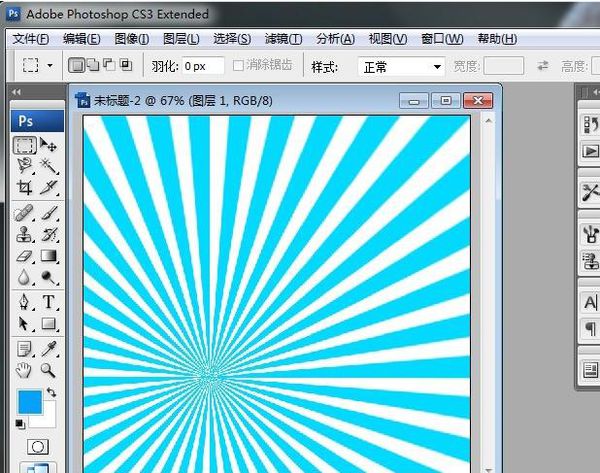Open the 视图(V) menu

click(x=388, y=39)
